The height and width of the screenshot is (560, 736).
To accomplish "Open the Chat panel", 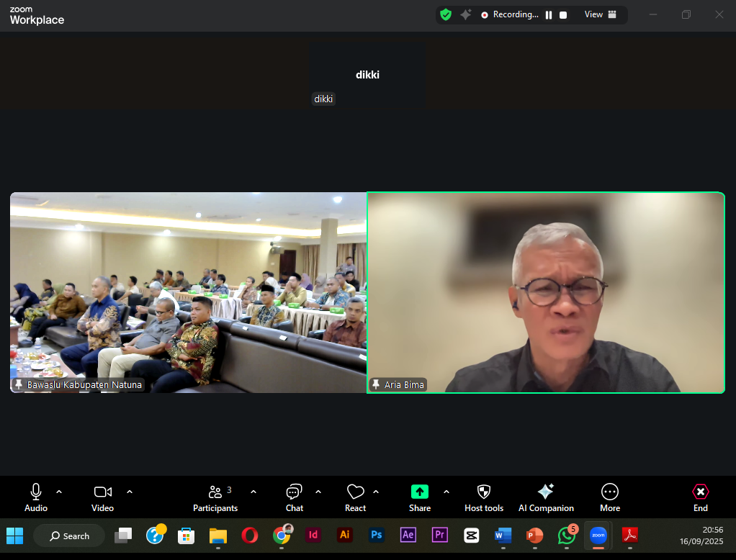I will [294, 497].
